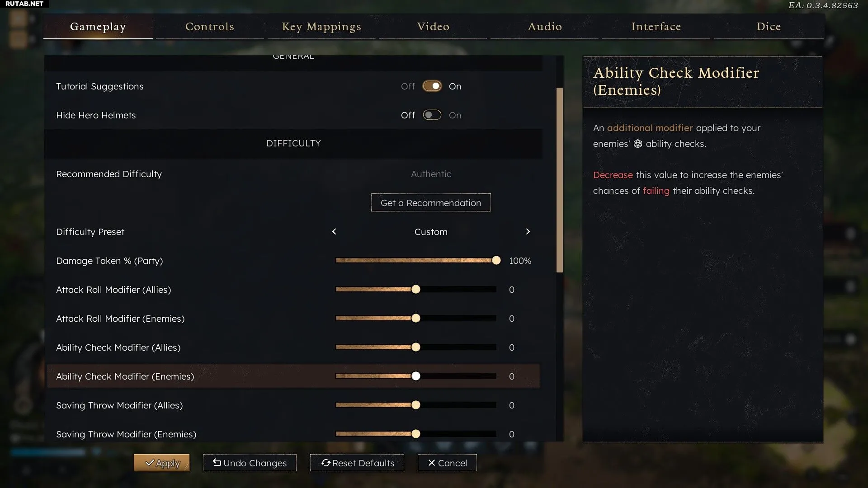Open the Key Mappings tab
This screenshot has width=868, height=488.
click(321, 27)
